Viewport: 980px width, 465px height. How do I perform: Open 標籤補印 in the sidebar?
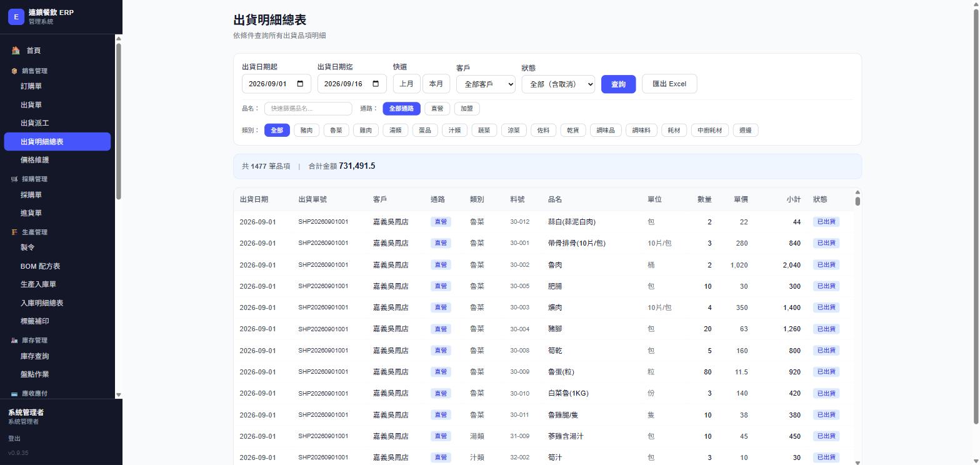pos(57,321)
